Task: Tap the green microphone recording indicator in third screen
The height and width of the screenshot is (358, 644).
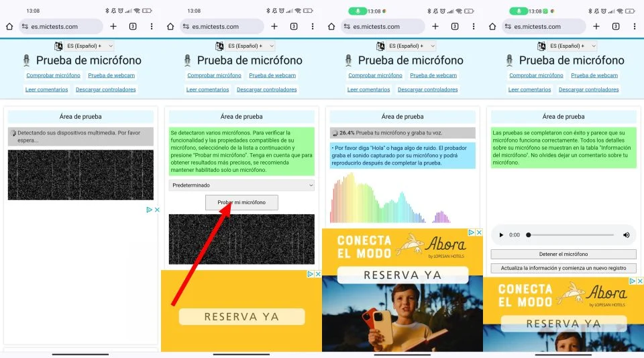Action: point(358,11)
